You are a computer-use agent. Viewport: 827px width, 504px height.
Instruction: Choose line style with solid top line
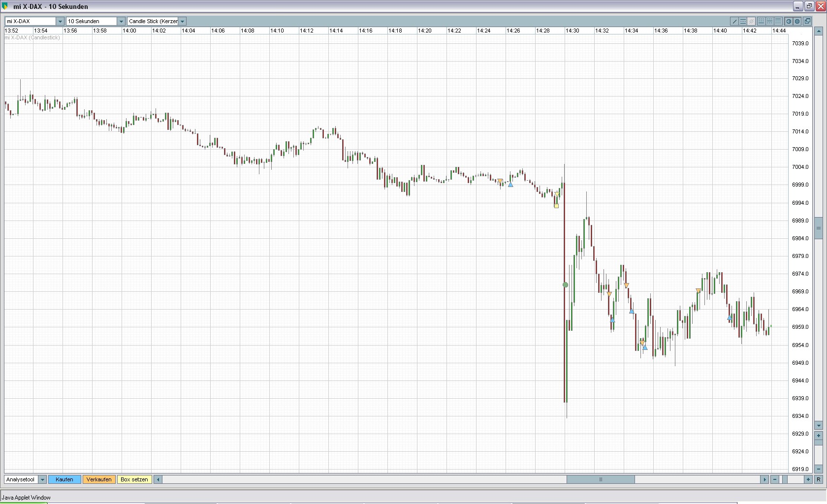pyautogui.click(x=778, y=21)
